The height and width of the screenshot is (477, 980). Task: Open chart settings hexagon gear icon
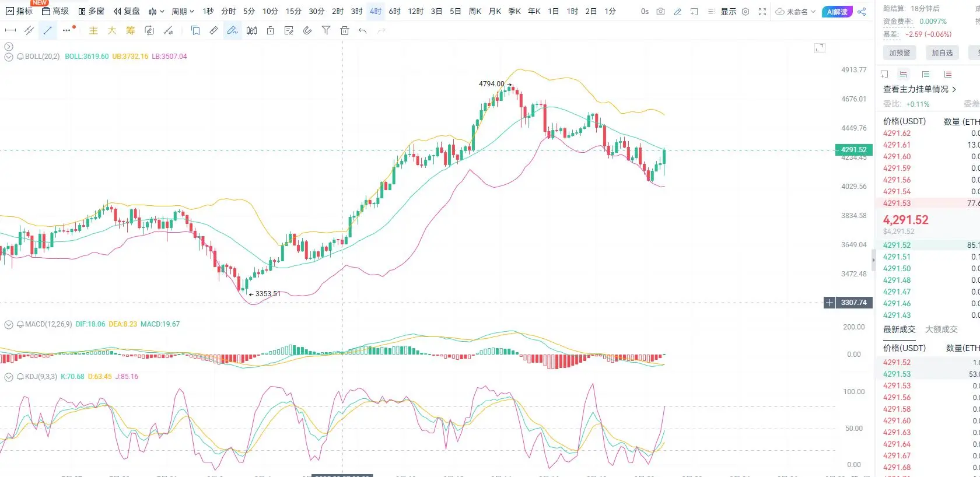pos(745,11)
